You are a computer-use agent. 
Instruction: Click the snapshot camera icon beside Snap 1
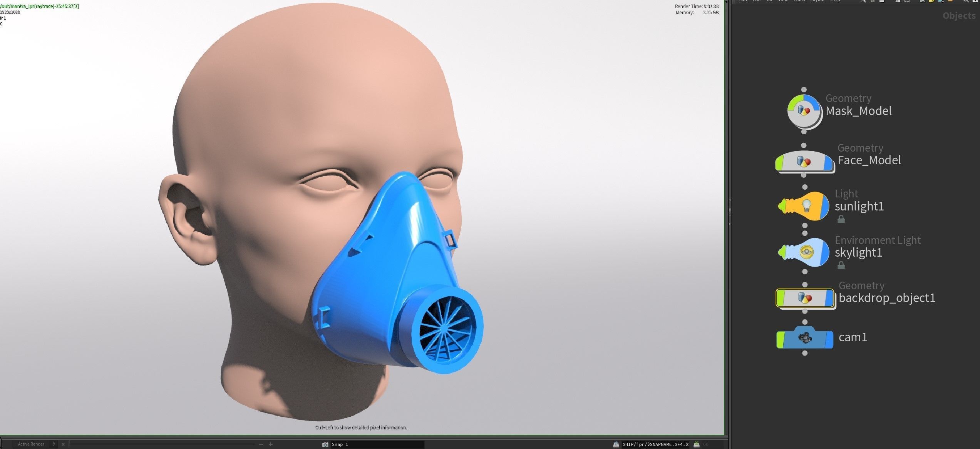pyautogui.click(x=325, y=444)
